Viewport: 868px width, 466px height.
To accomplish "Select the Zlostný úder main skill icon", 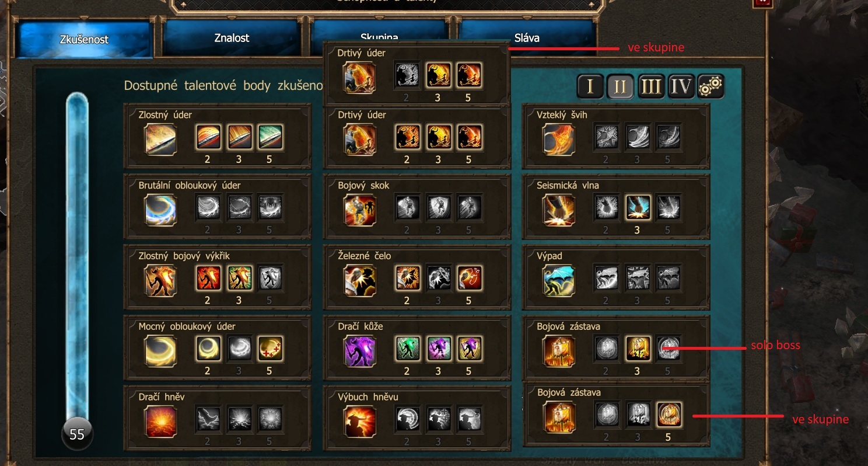I will pos(160,139).
